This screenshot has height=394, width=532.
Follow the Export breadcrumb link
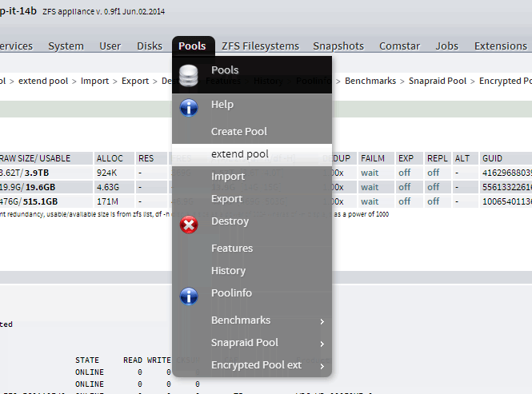tap(135, 81)
